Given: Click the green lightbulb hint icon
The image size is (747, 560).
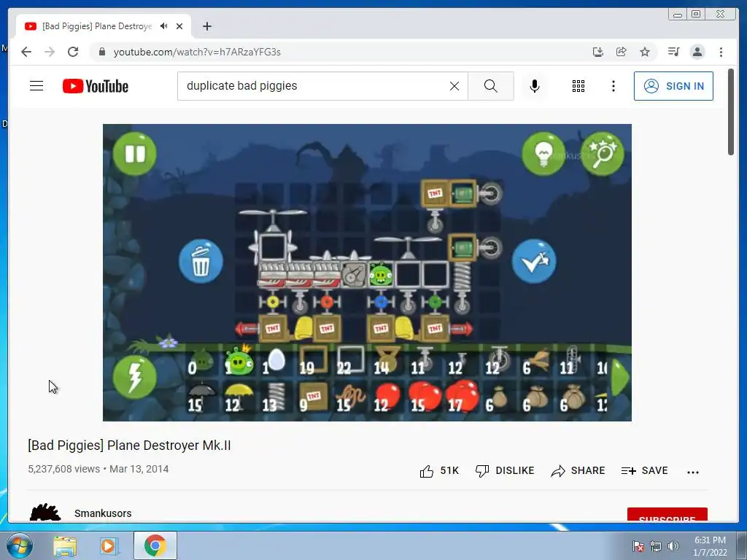Looking at the screenshot, I should point(543,154).
